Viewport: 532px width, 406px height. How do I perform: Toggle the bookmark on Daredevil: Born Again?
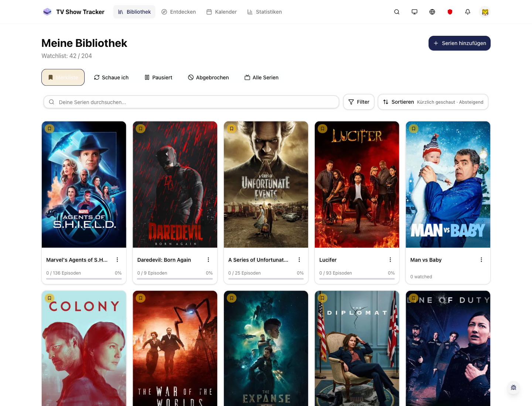140,128
